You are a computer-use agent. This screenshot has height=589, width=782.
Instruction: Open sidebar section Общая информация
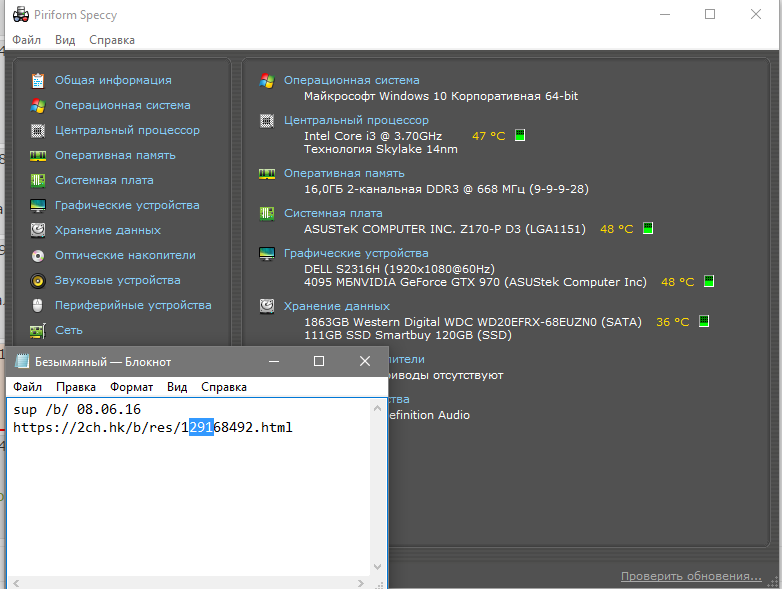113,80
